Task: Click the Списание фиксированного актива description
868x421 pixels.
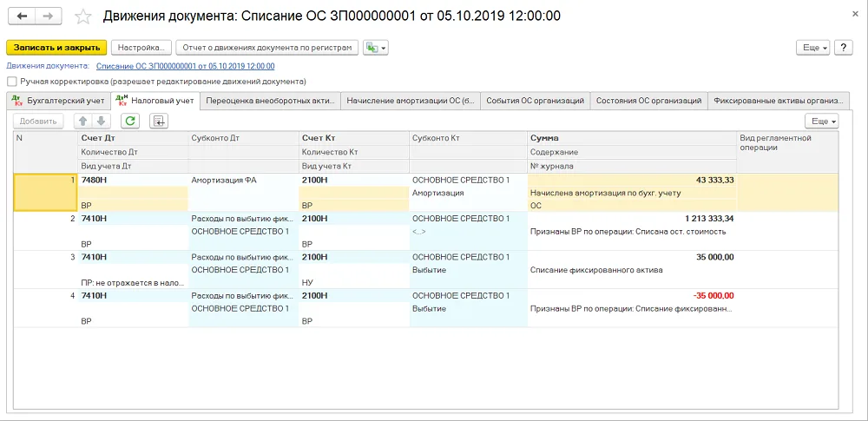Action: click(x=596, y=270)
